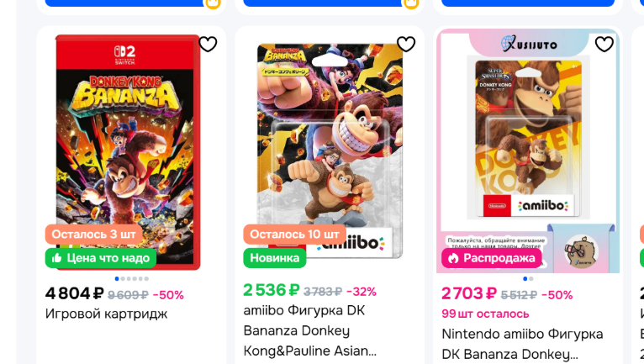Toggle heart on amiibo DK & Pauline figure
Viewport: 644px width, 364px height.
406,44
